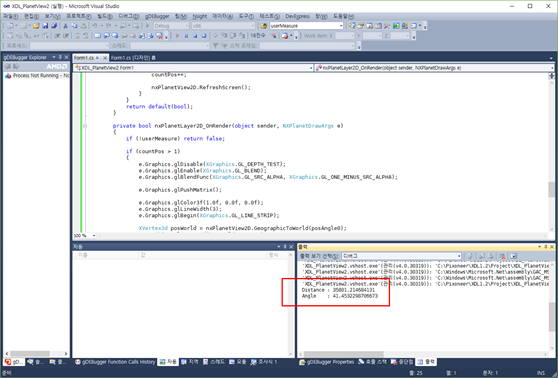This screenshot has height=378, width=558.
Task: Open the gDEBugger menu
Action: coord(157,16)
